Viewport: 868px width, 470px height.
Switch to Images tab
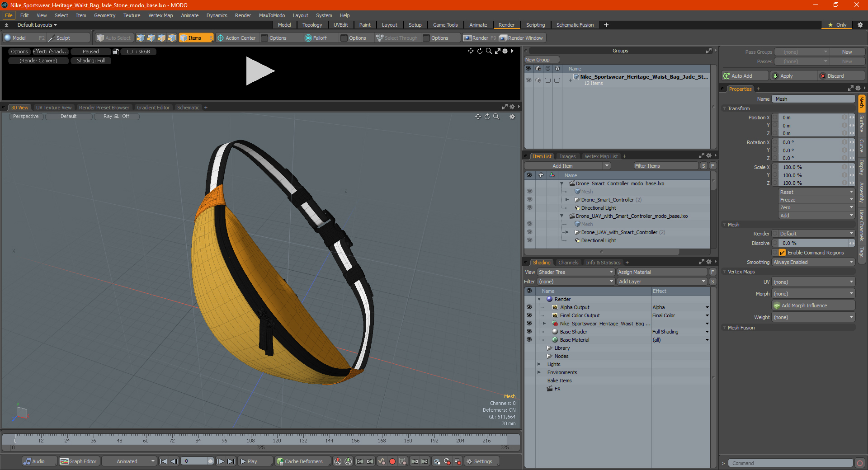567,156
